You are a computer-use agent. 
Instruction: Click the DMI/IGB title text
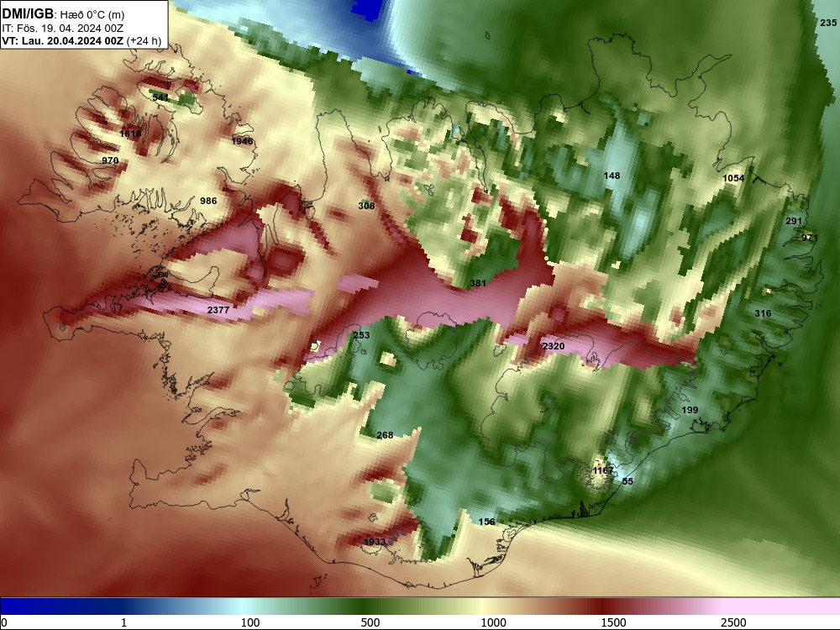coord(28,14)
